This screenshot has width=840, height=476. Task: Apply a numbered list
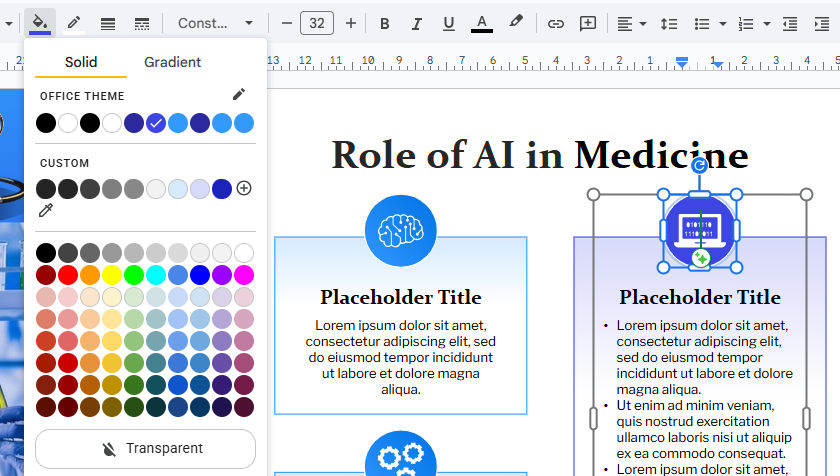click(746, 24)
